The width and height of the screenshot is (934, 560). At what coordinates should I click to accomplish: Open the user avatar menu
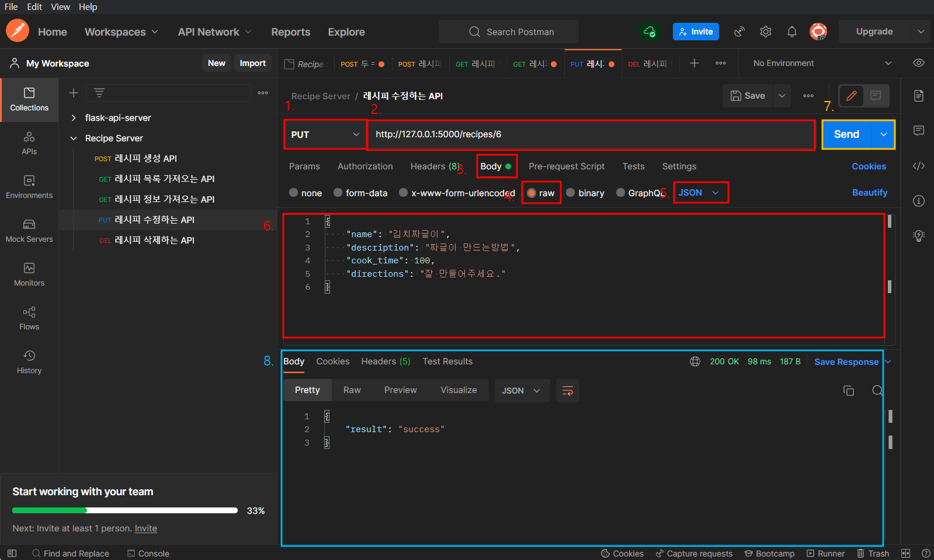click(818, 32)
